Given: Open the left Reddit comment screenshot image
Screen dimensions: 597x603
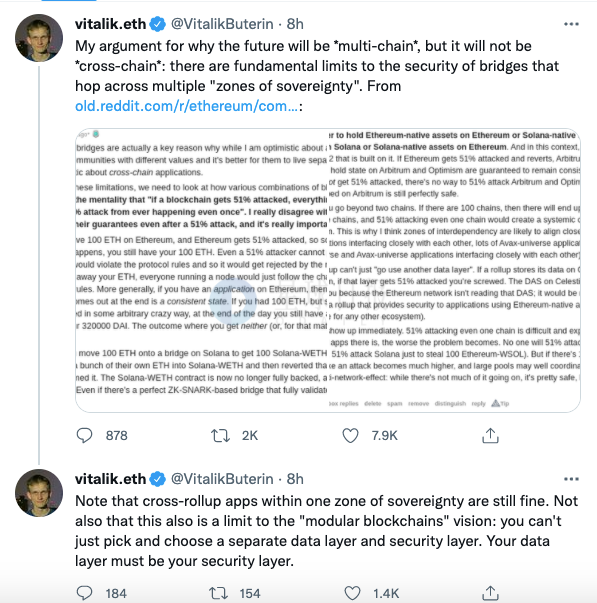Looking at the screenshot, I should [202, 270].
